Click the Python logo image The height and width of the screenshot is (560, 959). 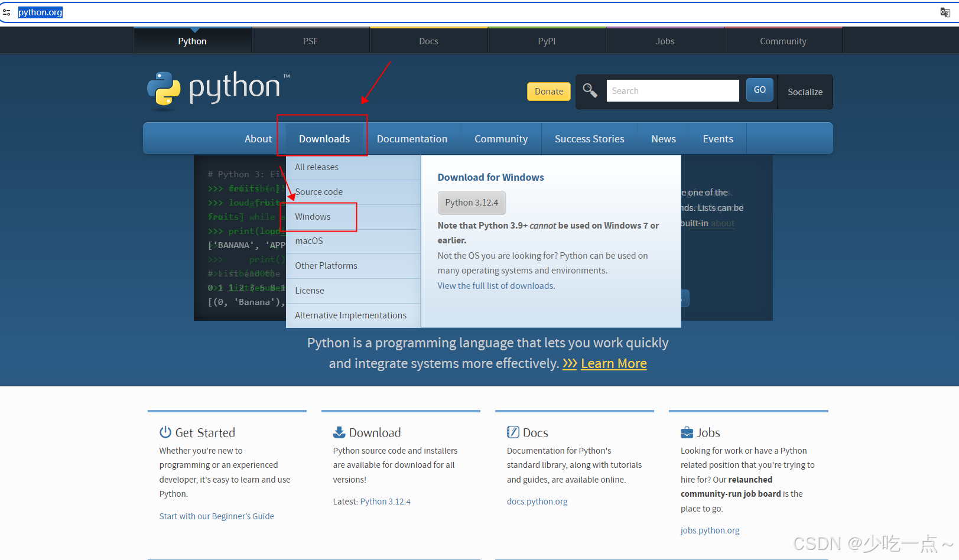coord(218,90)
